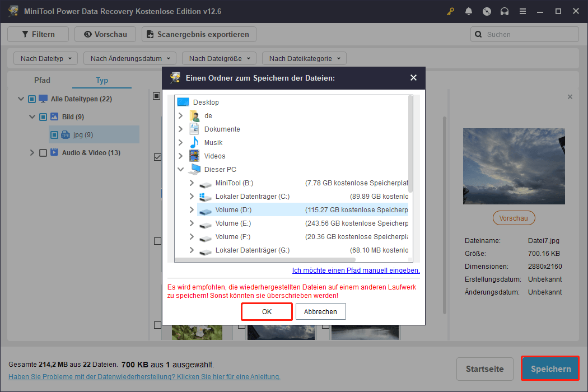The height and width of the screenshot is (392, 588).
Task: Click the Desktop folder icon in tree
Action: (183, 102)
